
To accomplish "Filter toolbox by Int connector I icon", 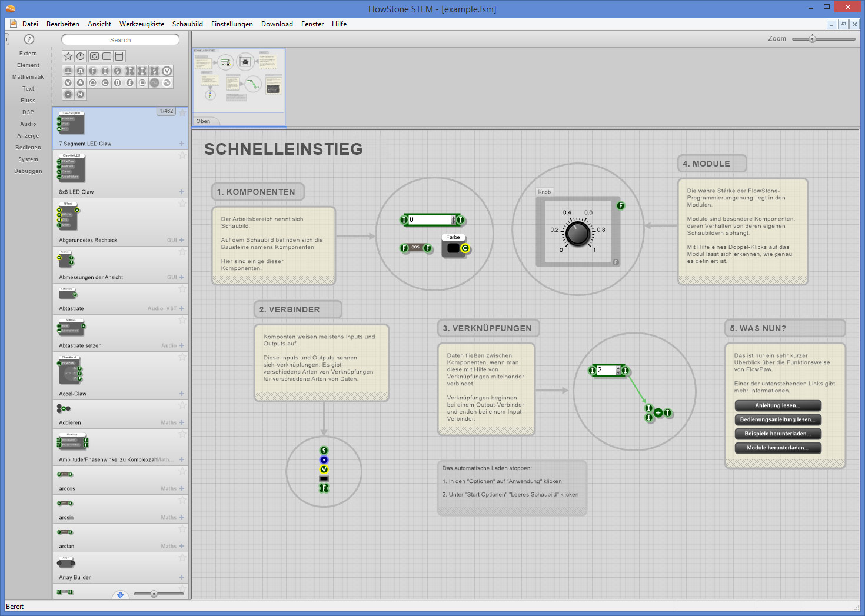I will (105, 71).
